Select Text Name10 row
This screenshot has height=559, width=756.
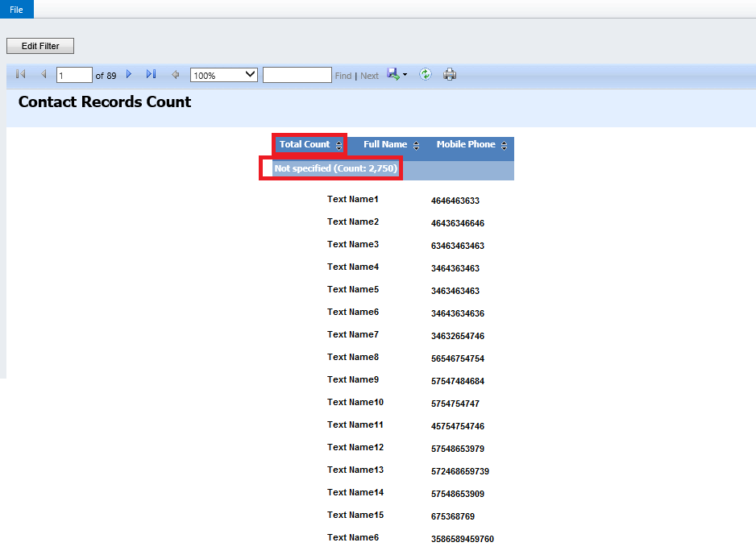click(x=355, y=402)
